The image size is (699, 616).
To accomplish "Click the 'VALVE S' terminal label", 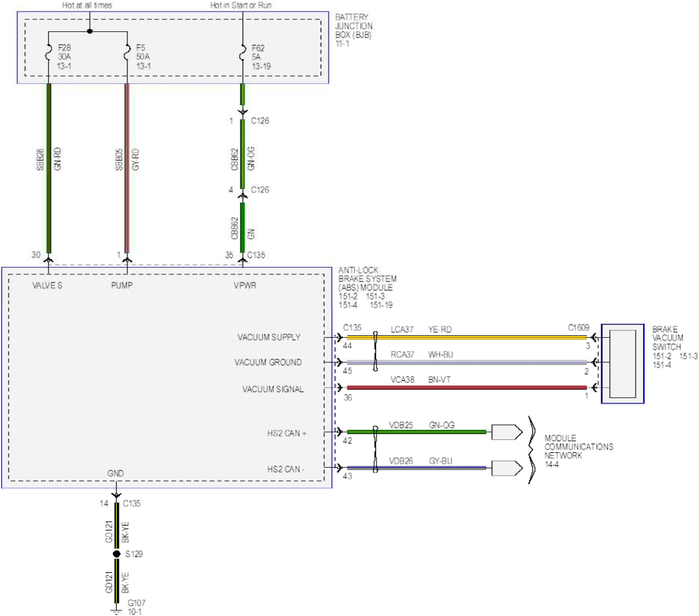I will (x=47, y=286).
